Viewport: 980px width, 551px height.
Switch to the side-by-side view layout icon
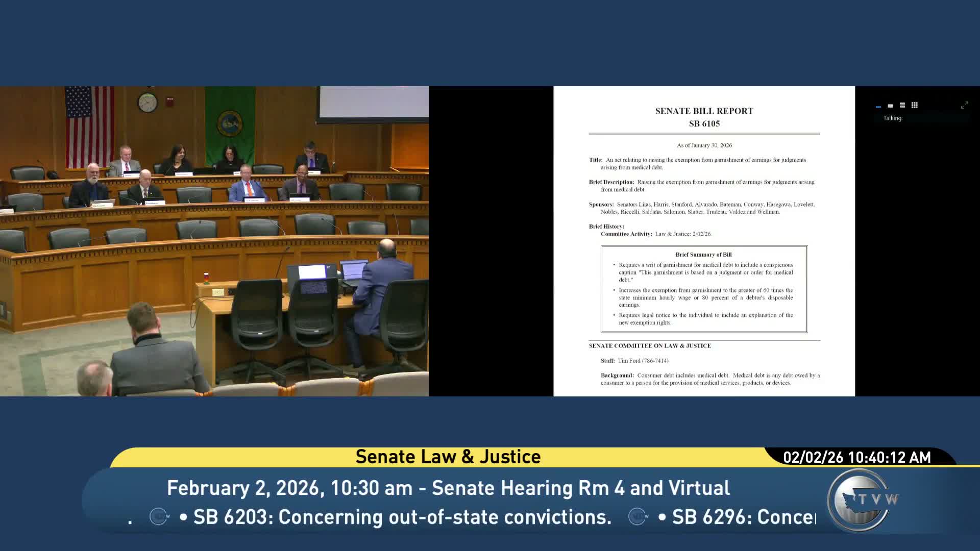point(890,106)
